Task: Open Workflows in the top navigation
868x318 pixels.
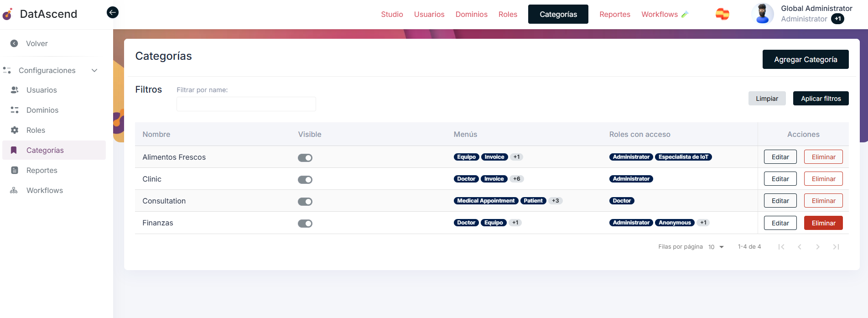Action: click(x=659, y=14)
